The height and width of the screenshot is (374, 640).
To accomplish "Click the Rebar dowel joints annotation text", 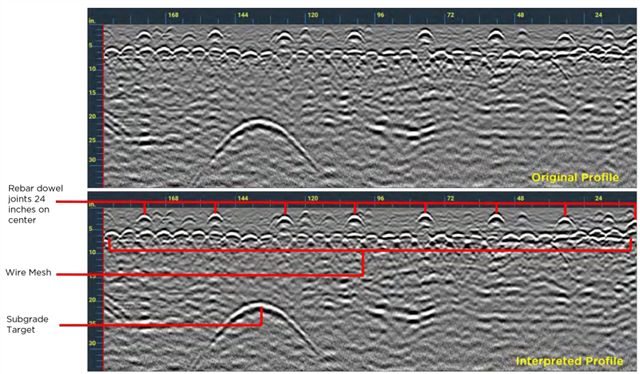I will (x=36, y=204).
